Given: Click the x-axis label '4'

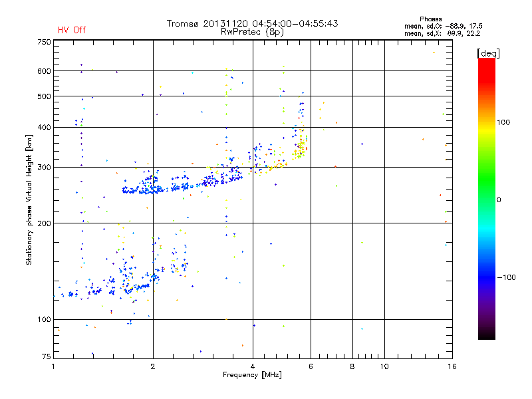Looking at the screenshot, I should [x=253, y=366].
